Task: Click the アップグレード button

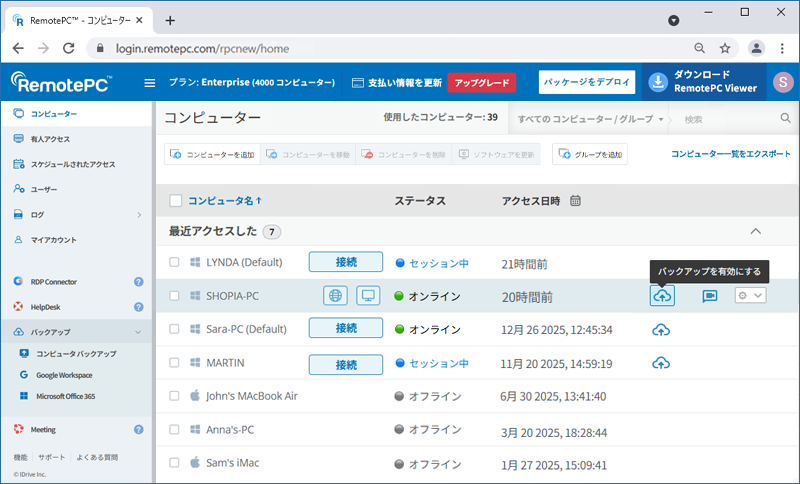Action: pos(482,83)
